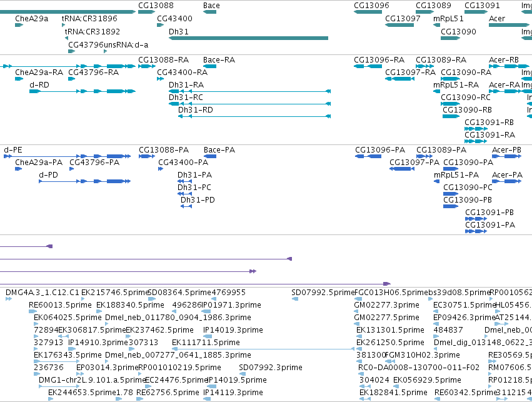Click the CG43400 gene label

pyautogui.click(x=174, y=18)
